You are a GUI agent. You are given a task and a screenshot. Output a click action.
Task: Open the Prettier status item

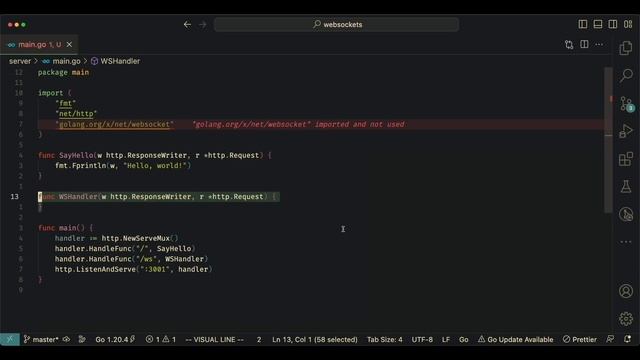[580, 340]
